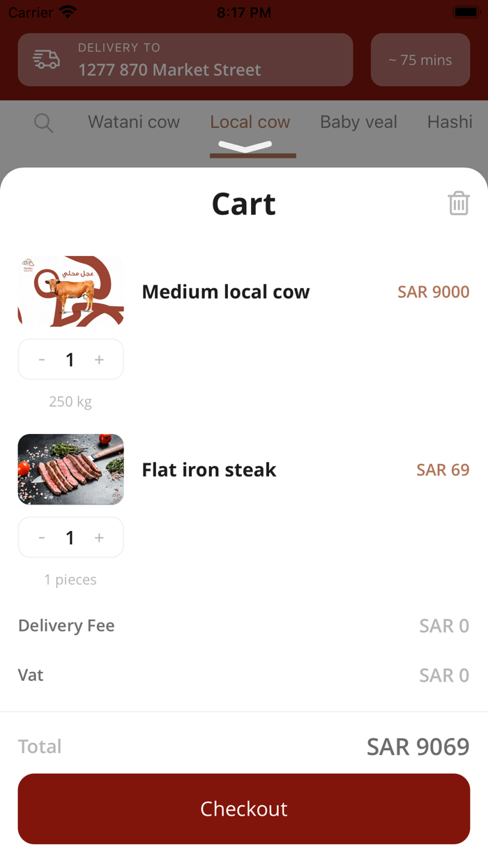The width and height of the screenshot is (488, 868).
Task: Increase Medium local cow quantity
Action: click(x=99, y=360)
